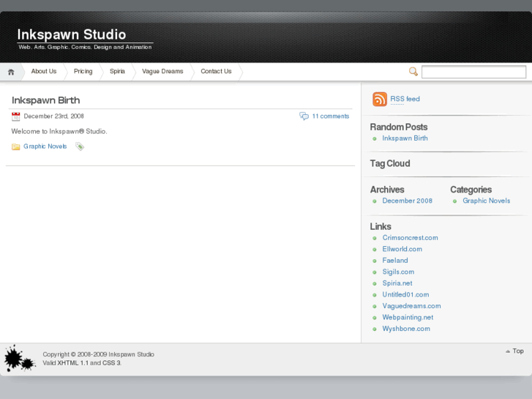Visit the Faeland link
Image resolution: width=532 pixels, height=399 pixels.
(x=395, y=261)
